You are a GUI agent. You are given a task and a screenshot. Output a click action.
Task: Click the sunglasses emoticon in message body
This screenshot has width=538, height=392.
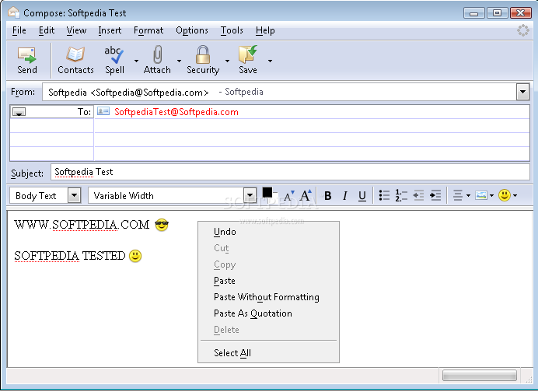point(162,225)
